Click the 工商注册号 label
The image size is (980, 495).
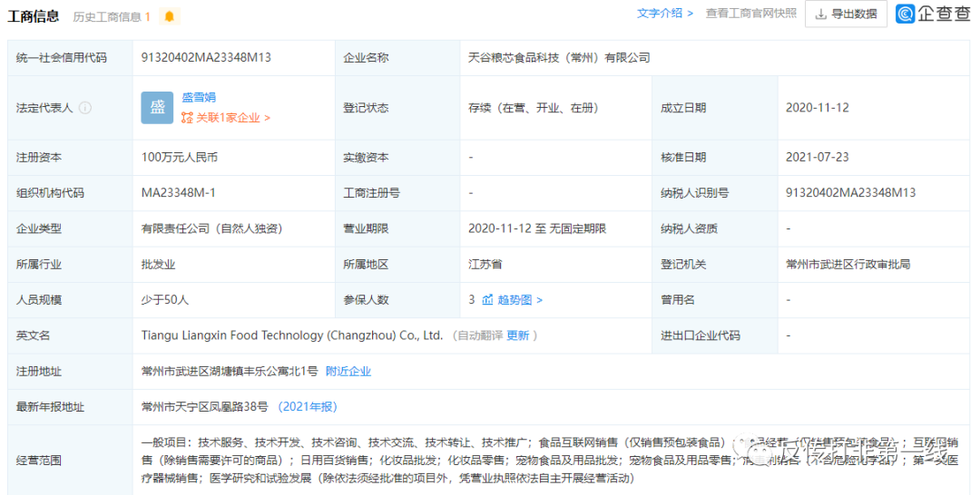click(371, 193)
